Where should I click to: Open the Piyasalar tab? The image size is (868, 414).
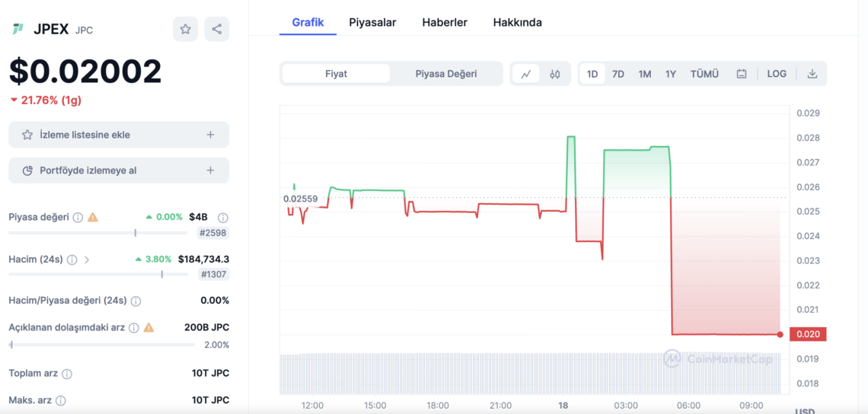tap(372, 23)
